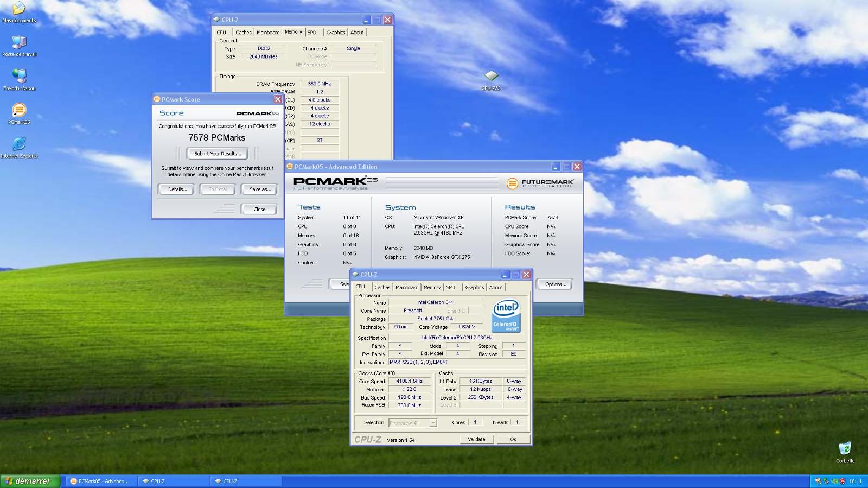Open the Mainboard tab in front CPU-Z

[x=407, y=287]
